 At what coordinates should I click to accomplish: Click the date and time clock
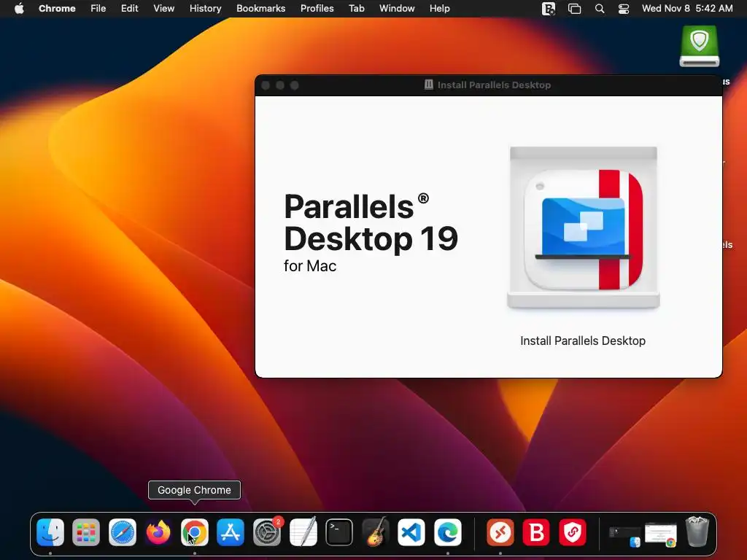(x=687, y=8)
